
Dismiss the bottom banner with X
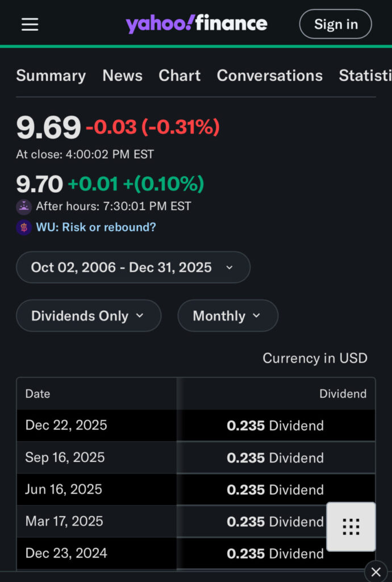[x=376, y=571]
